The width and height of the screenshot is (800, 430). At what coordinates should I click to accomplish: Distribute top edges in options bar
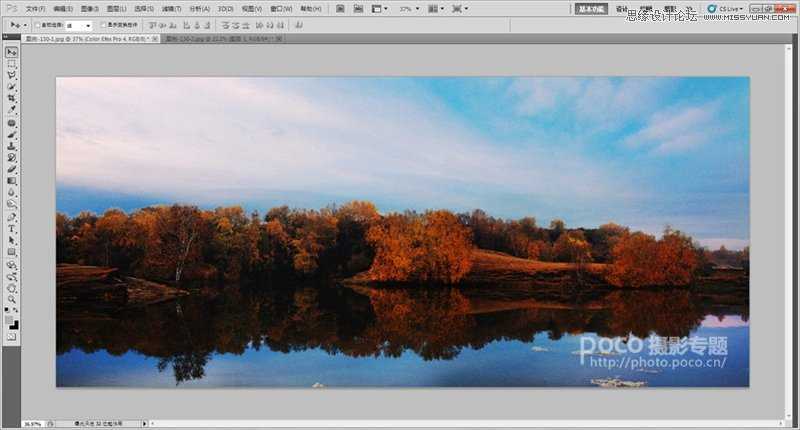tap(226, 24)
